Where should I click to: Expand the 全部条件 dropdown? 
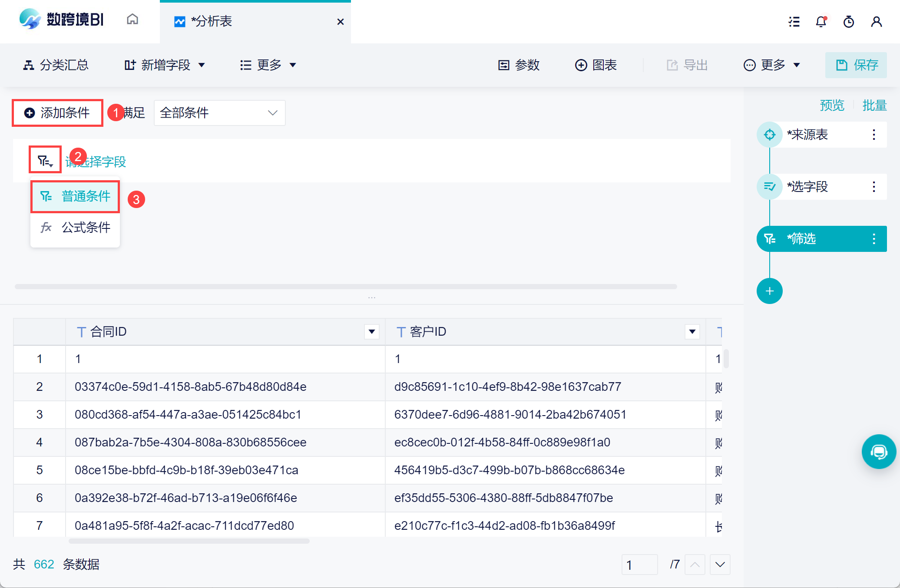219,113
